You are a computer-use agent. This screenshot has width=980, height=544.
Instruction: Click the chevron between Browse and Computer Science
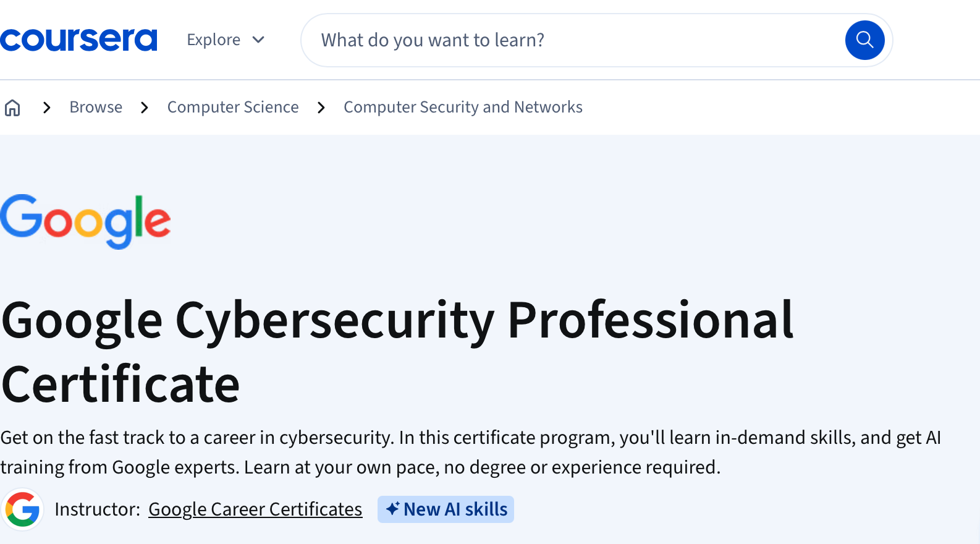144,107
